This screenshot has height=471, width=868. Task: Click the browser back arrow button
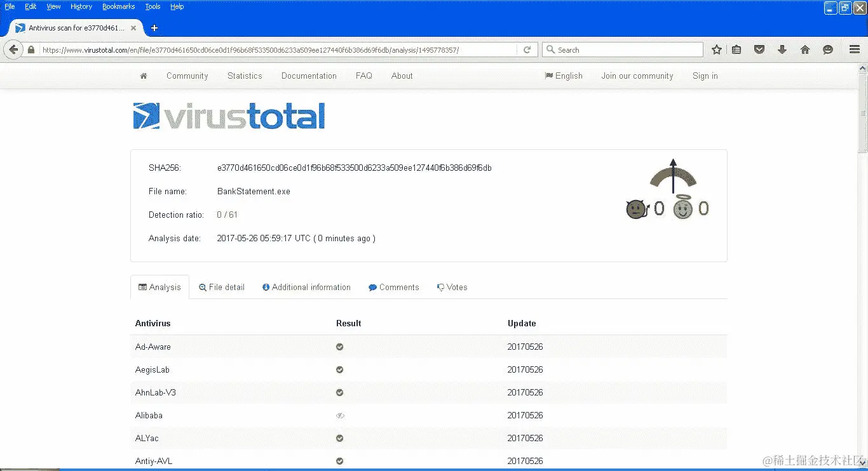point(13,50)
